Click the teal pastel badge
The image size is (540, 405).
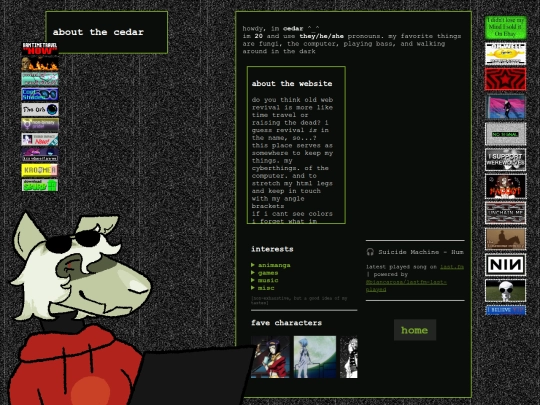40,79
